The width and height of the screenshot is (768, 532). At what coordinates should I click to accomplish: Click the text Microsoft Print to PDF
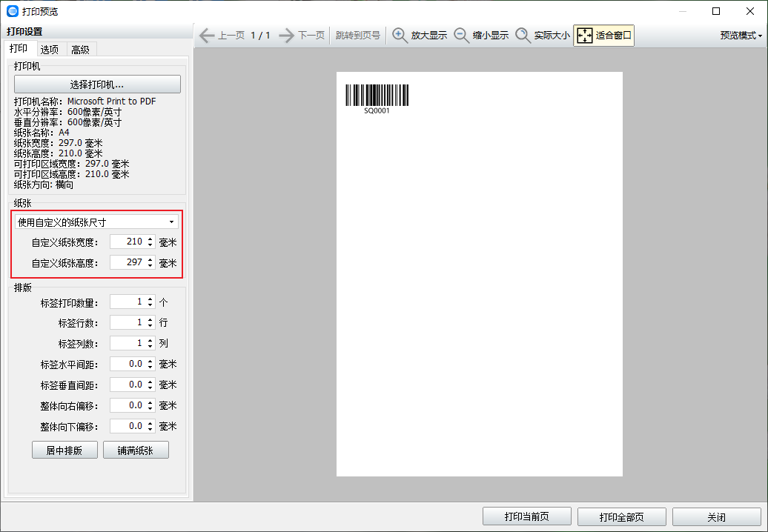112,102
